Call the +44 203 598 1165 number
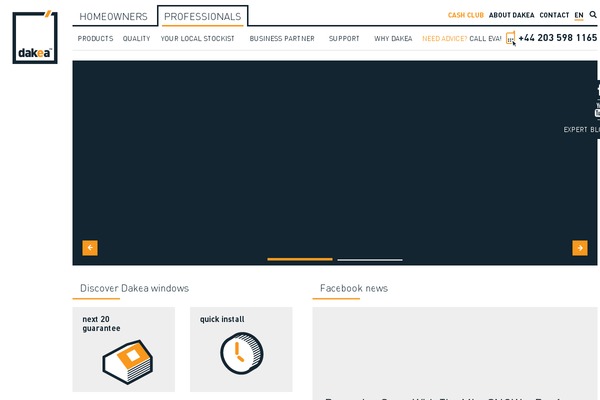This screenshot has width=600, height=400. [557, 38]
